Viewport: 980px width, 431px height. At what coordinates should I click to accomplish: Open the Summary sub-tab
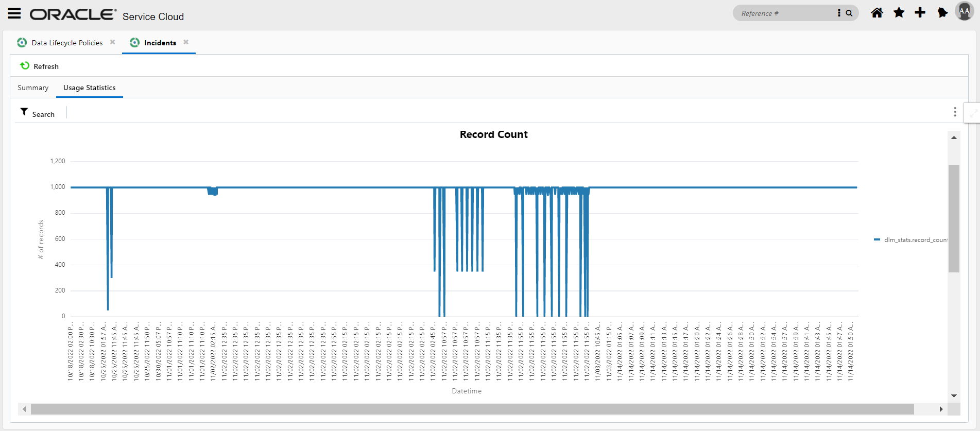[x=33, y=88]
